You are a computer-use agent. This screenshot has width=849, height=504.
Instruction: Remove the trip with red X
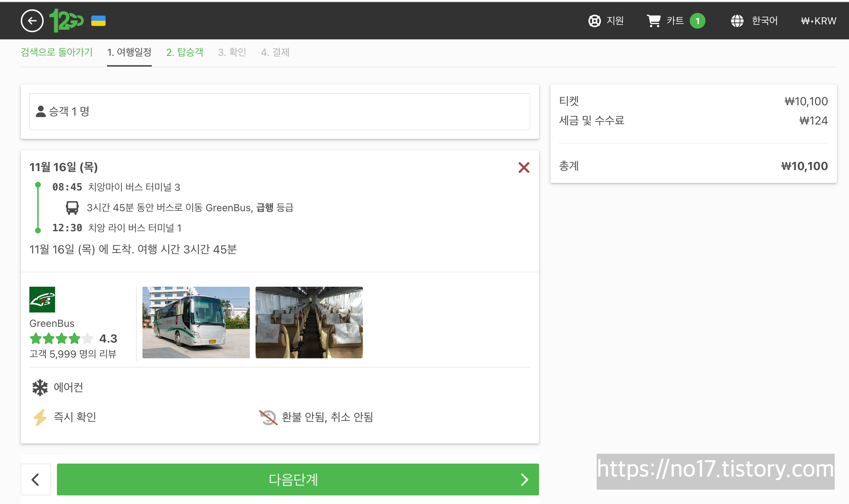click(x=524, y=167)
